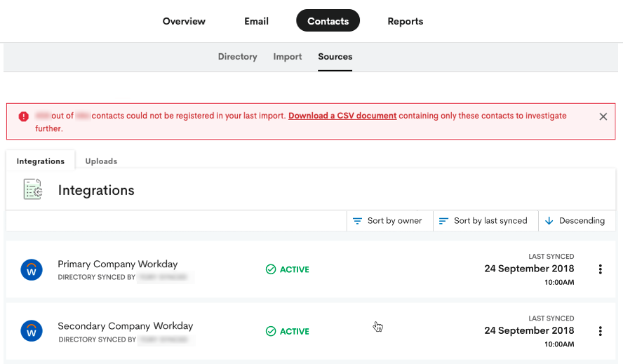Click the Workday logo for Secondary Company
623x364 pixels.
32,331
